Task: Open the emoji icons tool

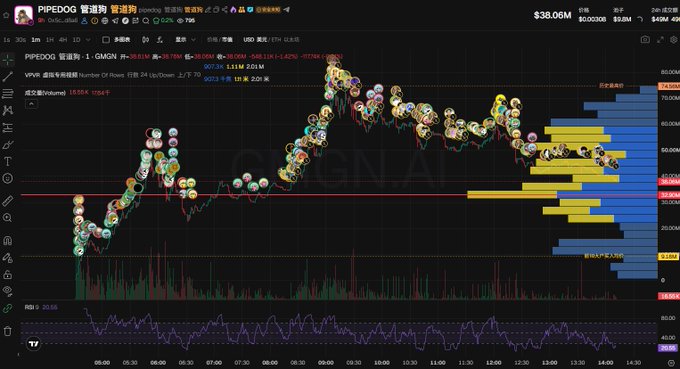Action: coord(8,178)
